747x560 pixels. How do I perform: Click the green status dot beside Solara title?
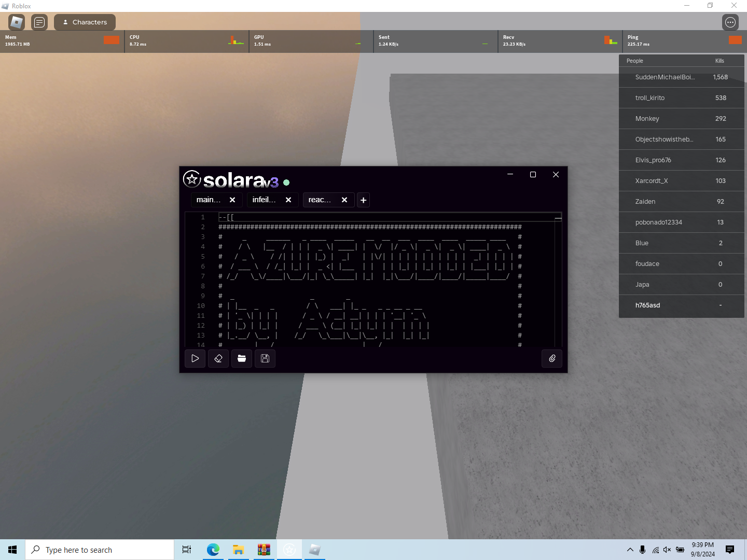tap(286, 183)
